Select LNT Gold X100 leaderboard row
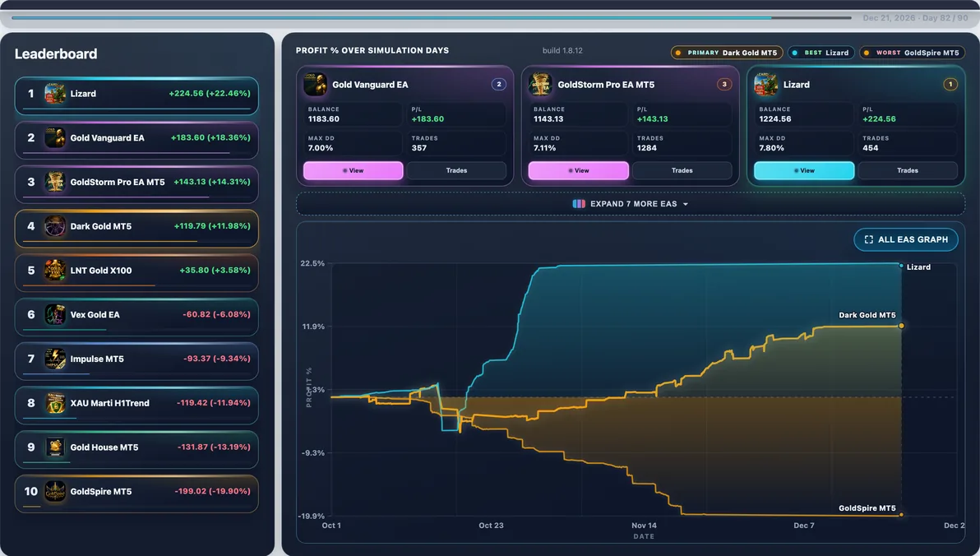The height and width of the screenshot is (556, 980). point(136,273)
